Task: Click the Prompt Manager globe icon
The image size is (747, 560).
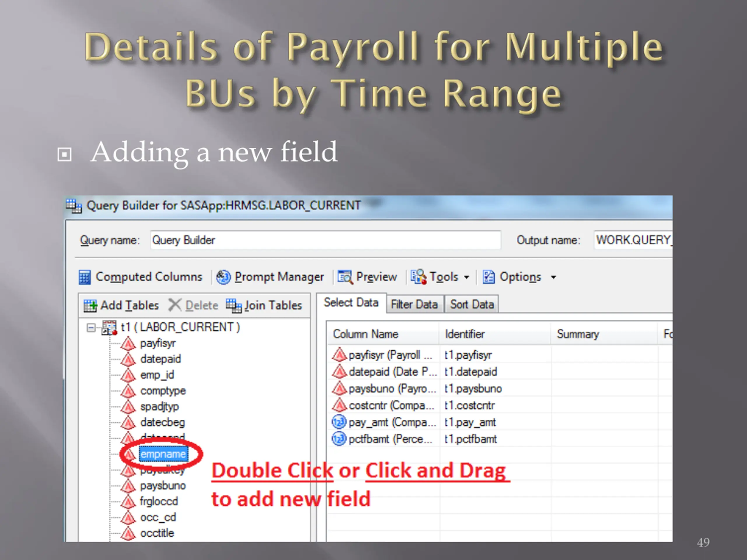Action: click(x=223, y=277)
